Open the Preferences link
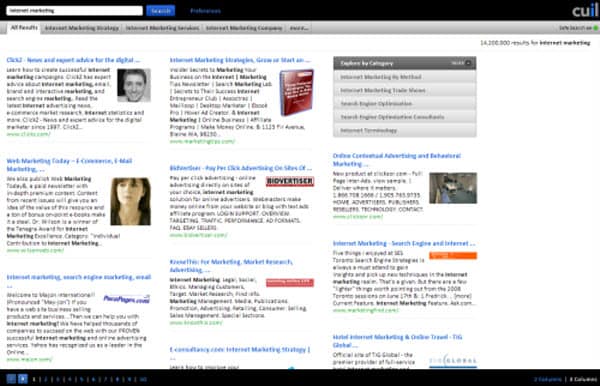600x386 pixels. pyautogui.click(x=205, y=11)
